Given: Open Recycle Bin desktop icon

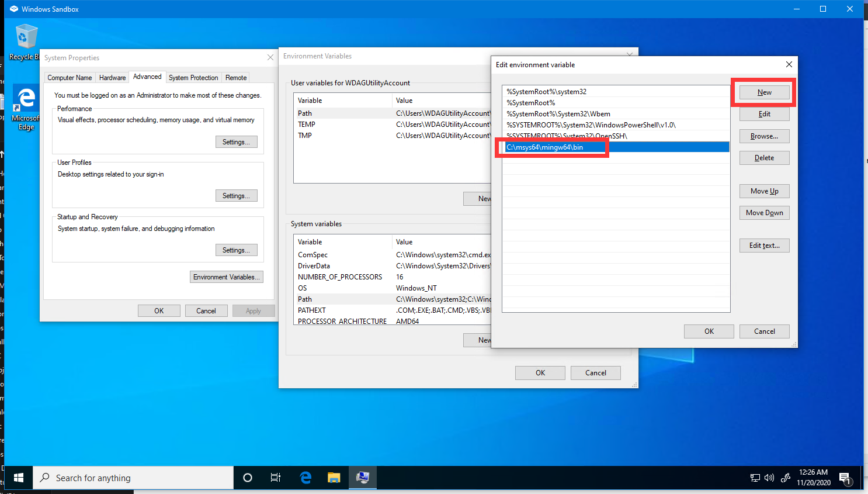Looking at the screenshot, I should point(26,42).
